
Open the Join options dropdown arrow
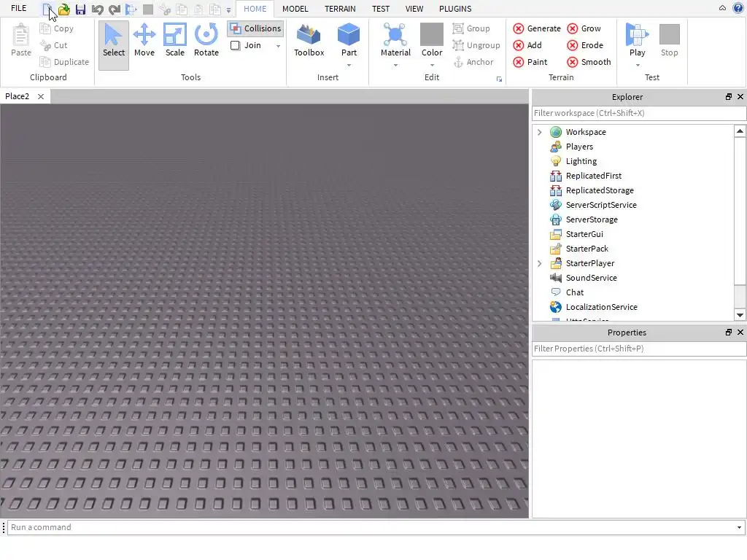click(x=278, y=46)
